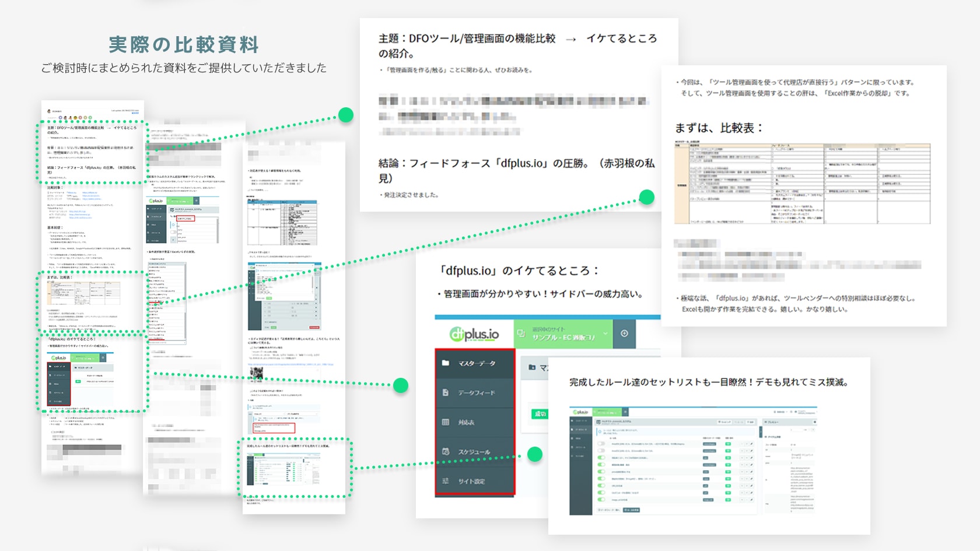Click the table grid icon beside 対応表
Viewport: 980px width, 551px height.
pos(446,422)
